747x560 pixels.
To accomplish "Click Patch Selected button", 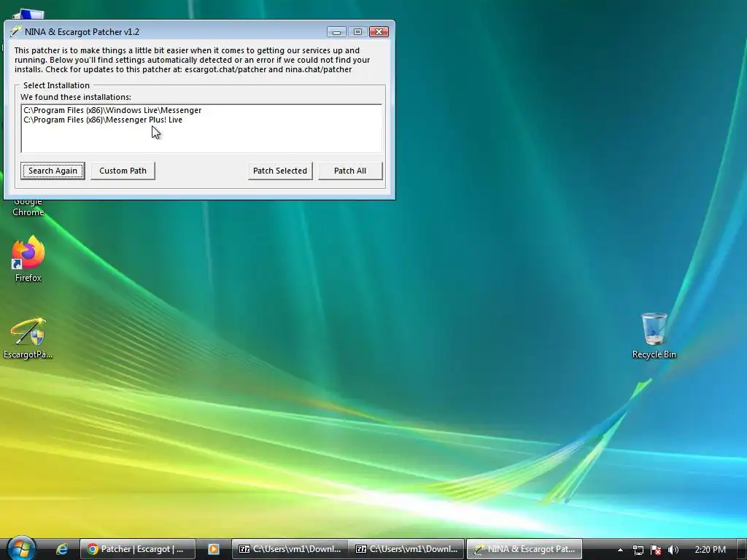I will tap(280, 171).
